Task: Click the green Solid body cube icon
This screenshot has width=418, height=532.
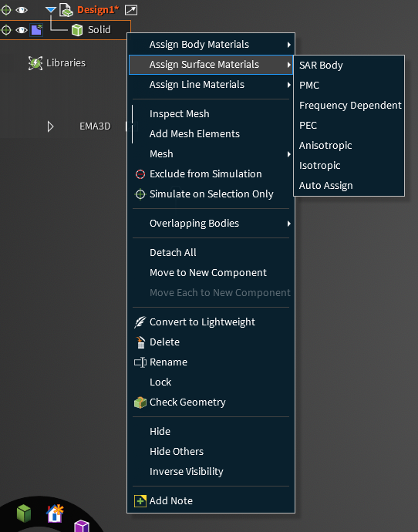Action: (77, 30)
